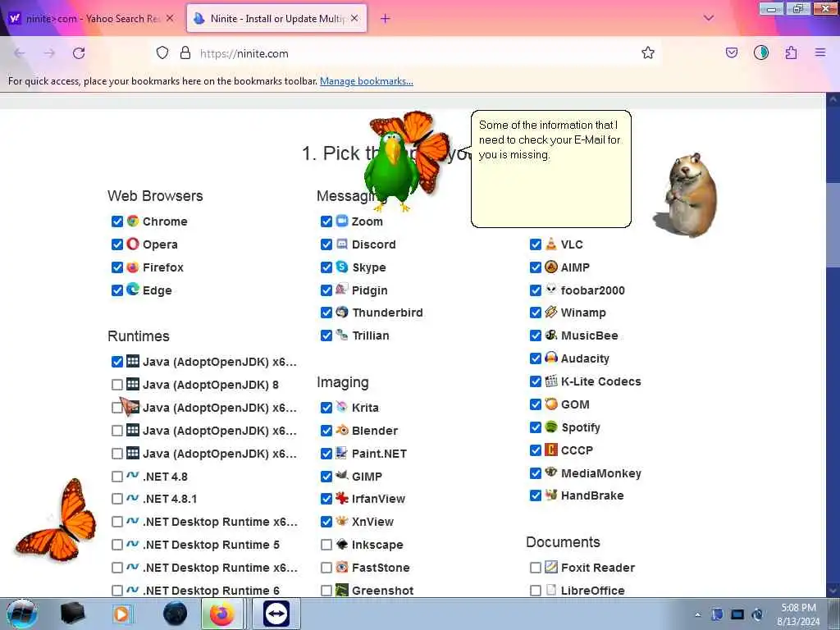
Task: Check the Java (AdoptOpenJDK) 8 checkbox
Action: [116, 385]
